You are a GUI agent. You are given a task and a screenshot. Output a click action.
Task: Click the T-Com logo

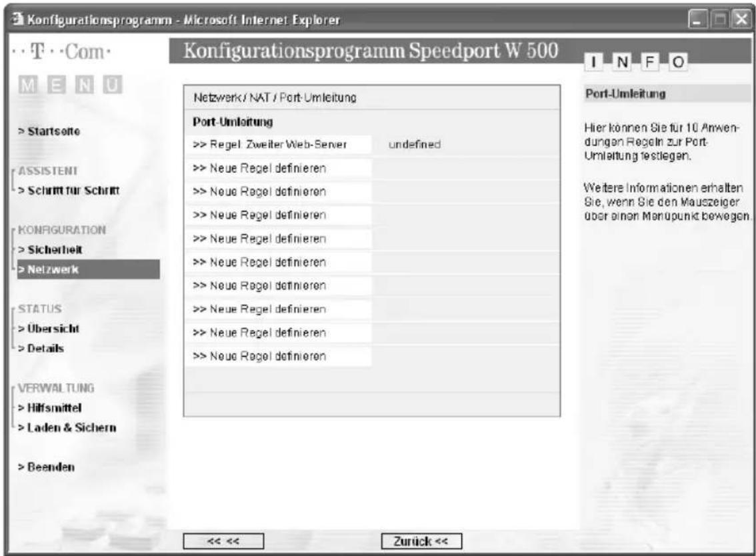pyautogui.click(x=61, y=51)
